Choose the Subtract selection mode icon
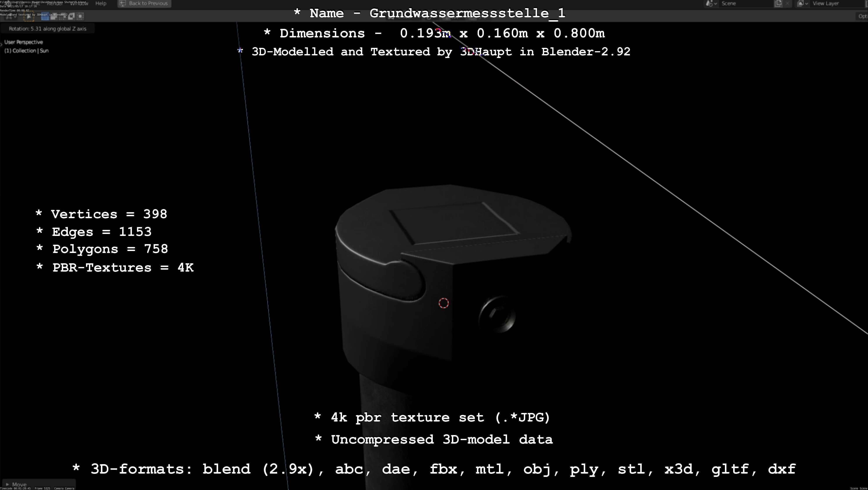This screenshot has height=490, width=868. [x=62, y=16]
